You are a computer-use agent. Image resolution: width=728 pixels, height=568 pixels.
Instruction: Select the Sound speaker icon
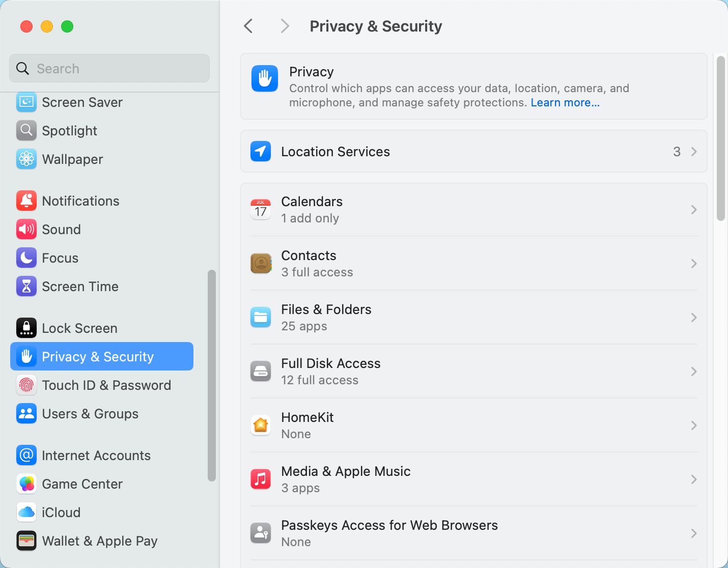click(x=26, y=229)
